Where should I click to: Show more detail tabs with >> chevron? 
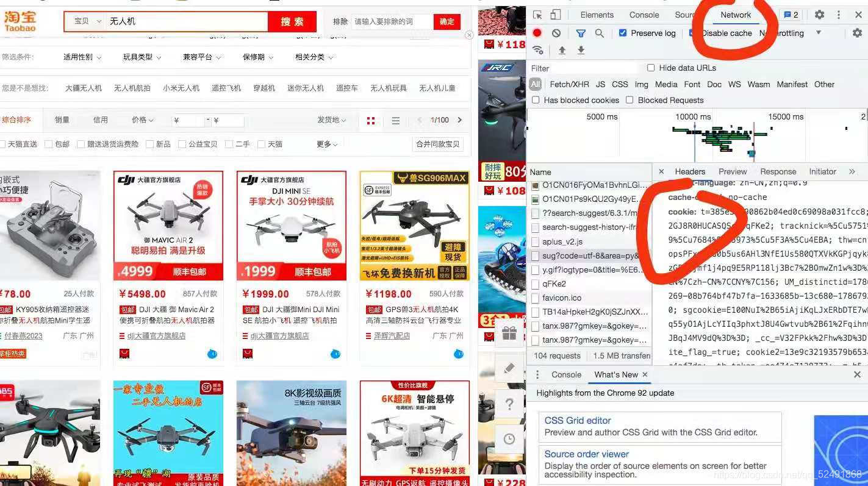852,171
